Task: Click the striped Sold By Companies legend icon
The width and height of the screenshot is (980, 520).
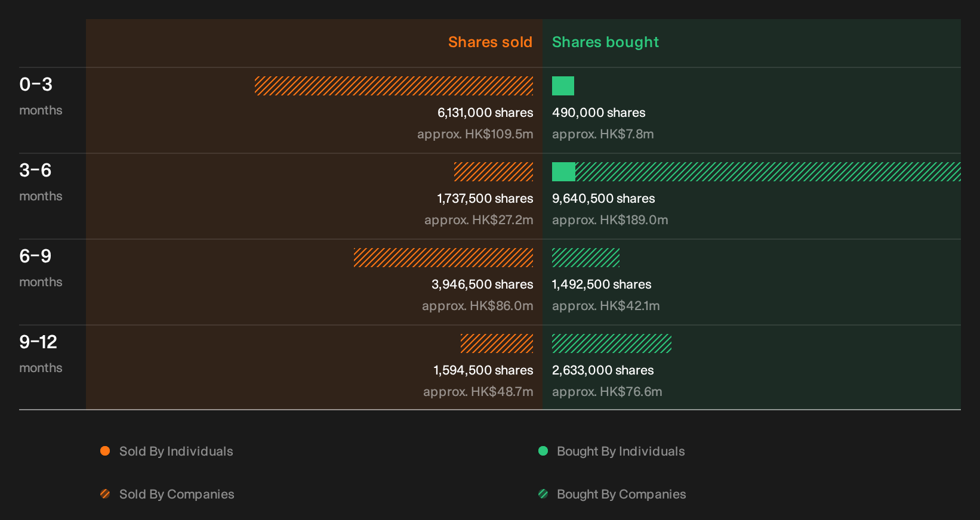Action: (105, 494)
